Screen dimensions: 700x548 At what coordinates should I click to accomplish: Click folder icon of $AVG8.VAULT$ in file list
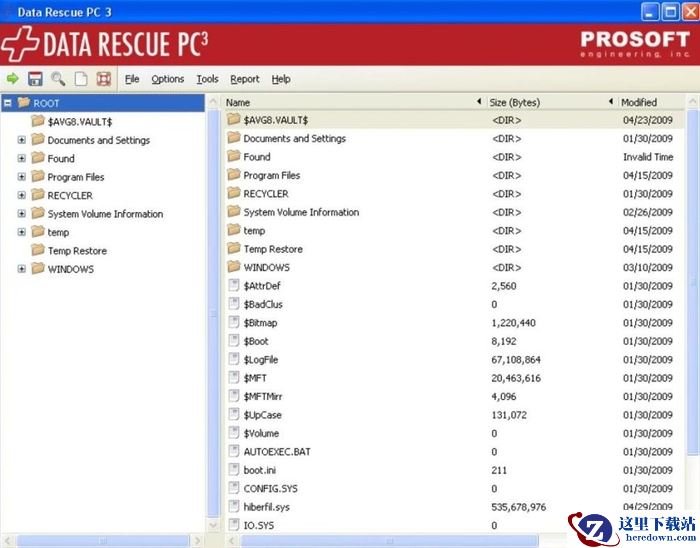point(233,120)
